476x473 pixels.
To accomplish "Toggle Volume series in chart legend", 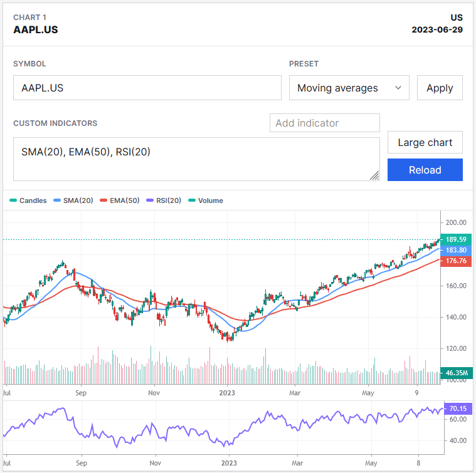I will pos(206,200).
